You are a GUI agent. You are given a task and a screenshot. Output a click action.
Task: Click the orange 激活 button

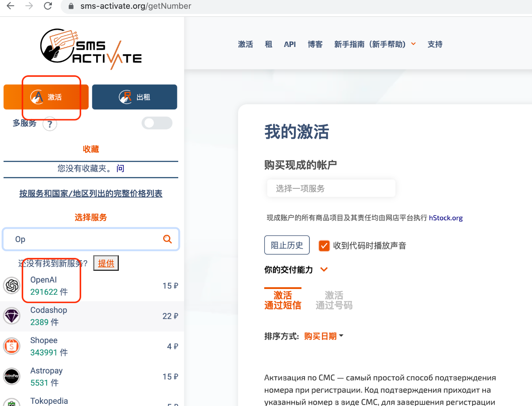46,97
